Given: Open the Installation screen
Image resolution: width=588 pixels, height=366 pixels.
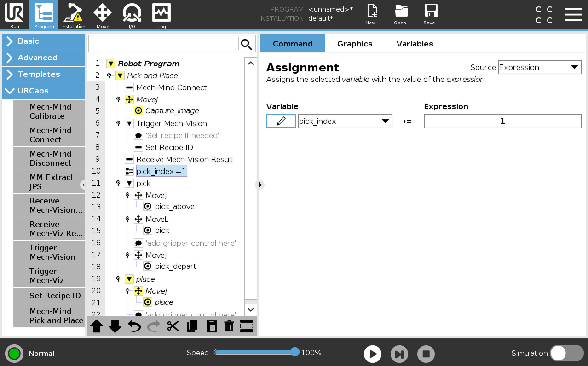Looking at the screenshot, I should tap(73, 15).
